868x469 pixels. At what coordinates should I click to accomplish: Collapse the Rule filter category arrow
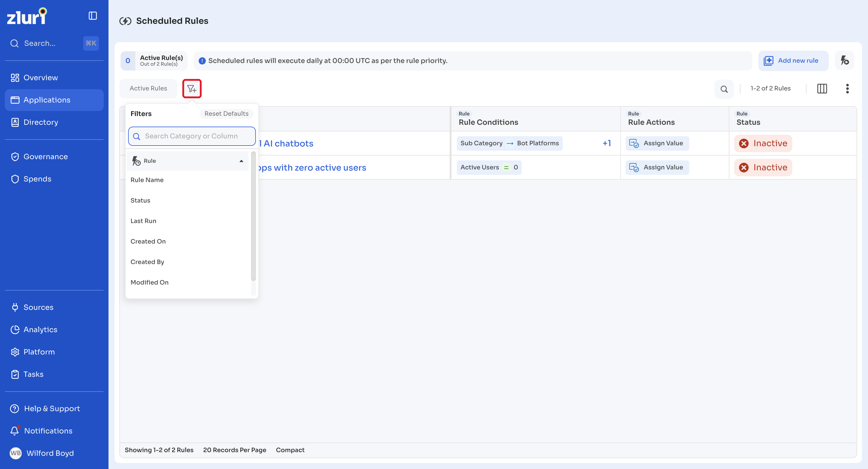(241, 161)
